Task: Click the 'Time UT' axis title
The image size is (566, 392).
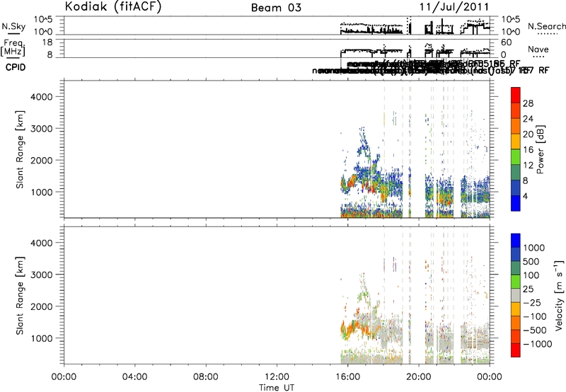Action: (x=277, y=387)
